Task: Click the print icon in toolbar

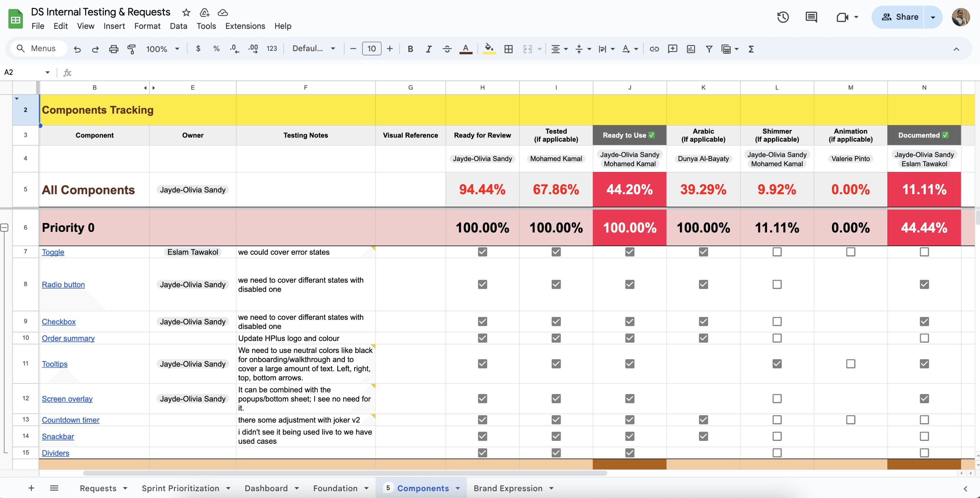Action: pos(113,49)
